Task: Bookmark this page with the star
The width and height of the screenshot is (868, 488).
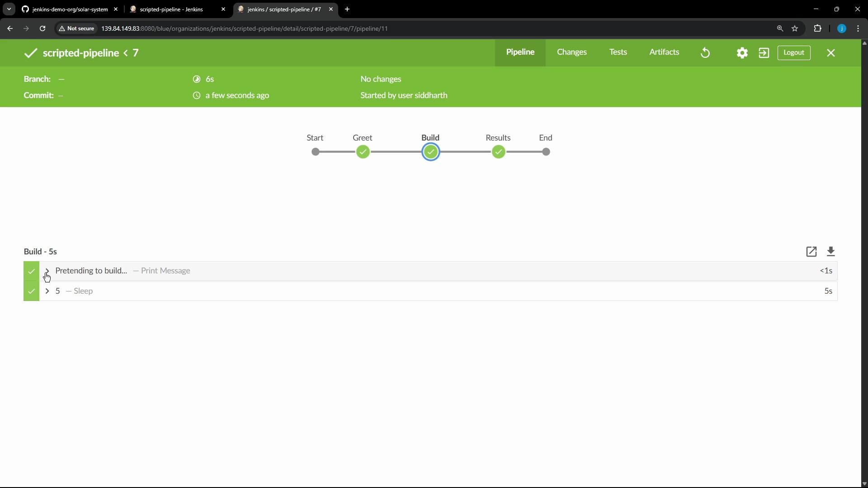Action: 795,28
